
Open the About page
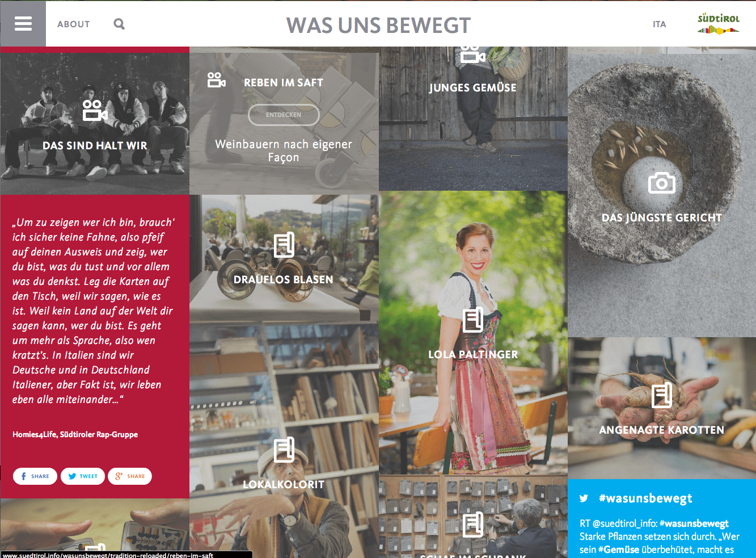click(74, 24)
